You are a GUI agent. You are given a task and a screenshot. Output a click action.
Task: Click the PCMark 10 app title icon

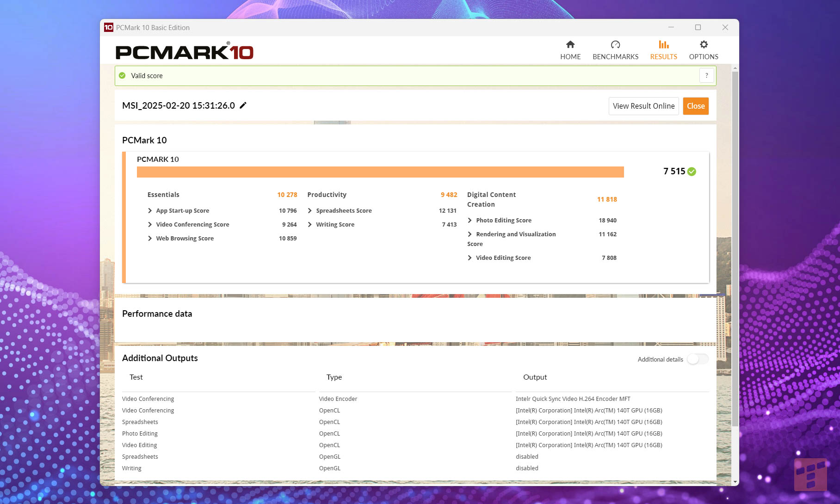(108, 27)
